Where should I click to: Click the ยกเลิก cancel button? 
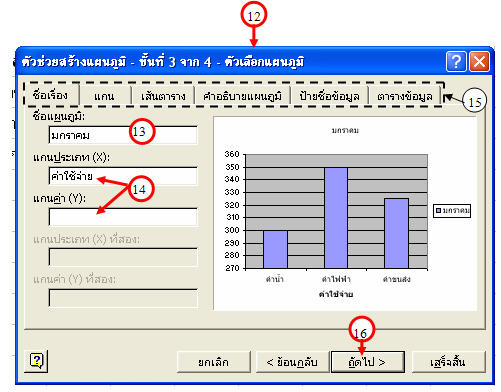point(214,362)
